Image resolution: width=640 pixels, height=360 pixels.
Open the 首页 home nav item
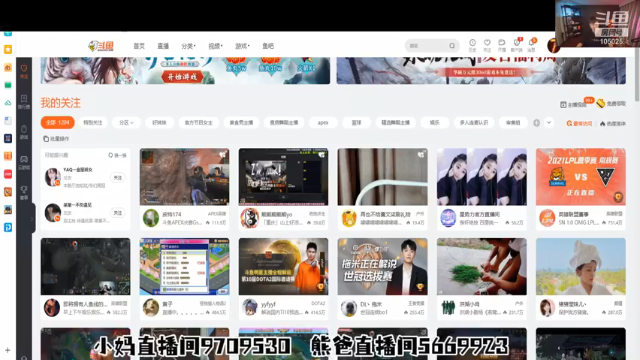coord(139,46)
